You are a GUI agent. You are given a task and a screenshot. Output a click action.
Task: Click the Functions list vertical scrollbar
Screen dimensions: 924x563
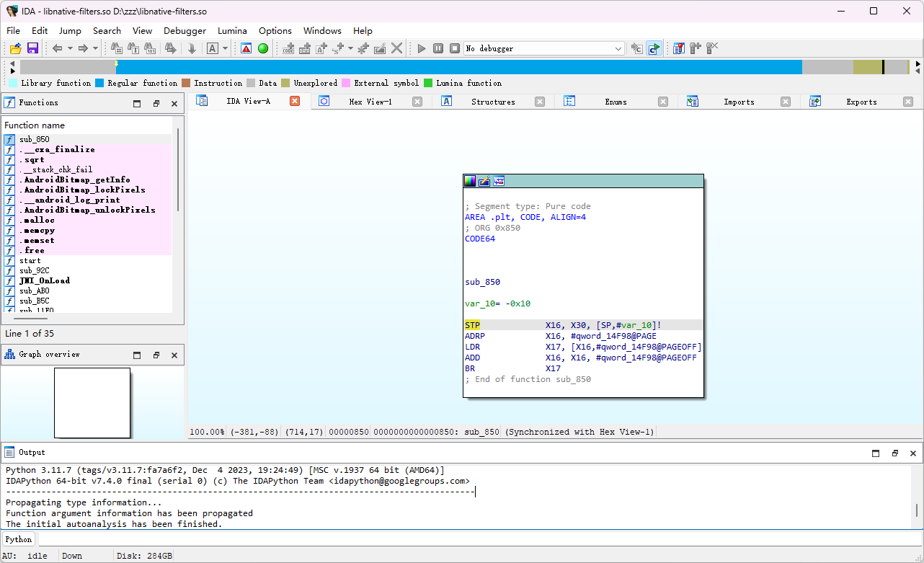(178, 169)
